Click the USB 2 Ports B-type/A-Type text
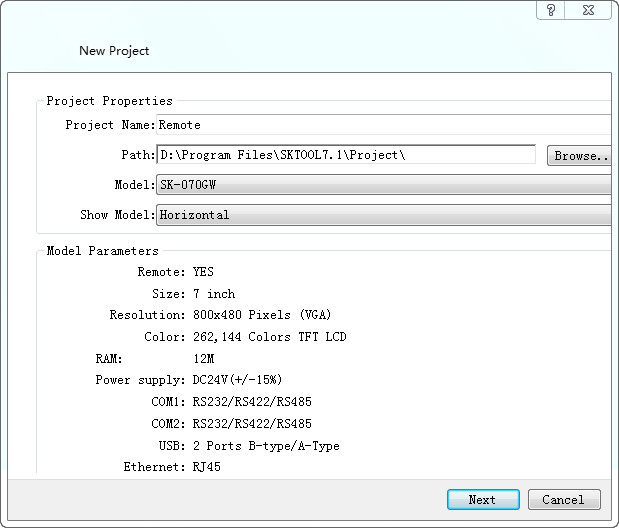 point(265,446)
